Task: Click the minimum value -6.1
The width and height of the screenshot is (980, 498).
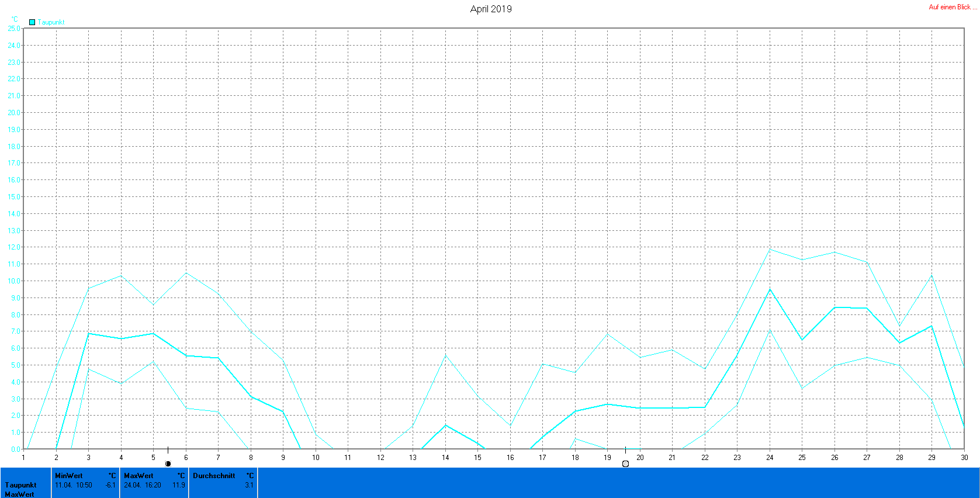Action: 110,485
